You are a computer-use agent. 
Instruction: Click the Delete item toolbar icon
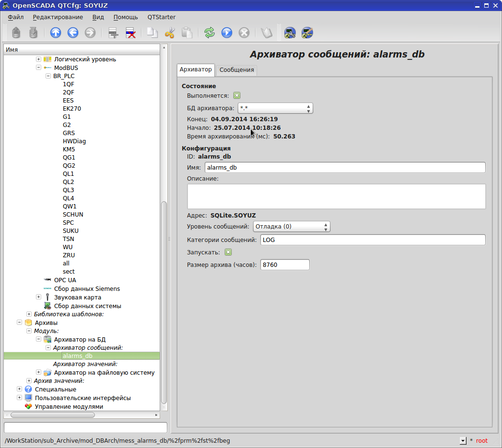click(130, 33)
